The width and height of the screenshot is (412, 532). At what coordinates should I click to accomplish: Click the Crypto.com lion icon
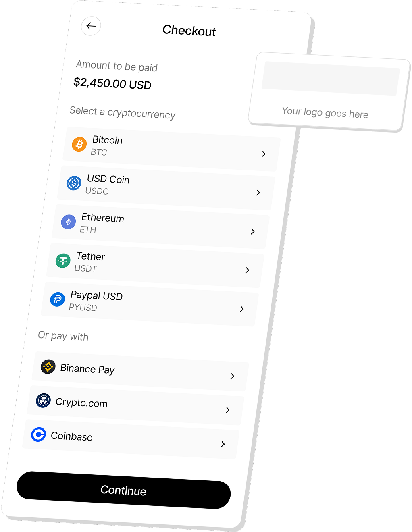43,401
